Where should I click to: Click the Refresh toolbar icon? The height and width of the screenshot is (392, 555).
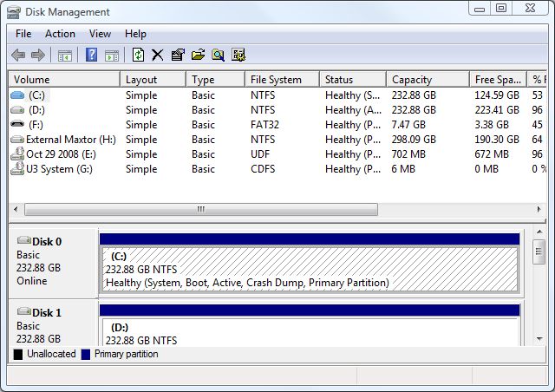(138, 56)
